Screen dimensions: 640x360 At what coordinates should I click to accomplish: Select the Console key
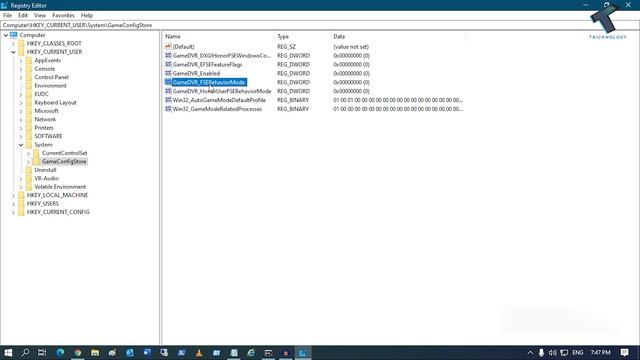click(44, 69)
